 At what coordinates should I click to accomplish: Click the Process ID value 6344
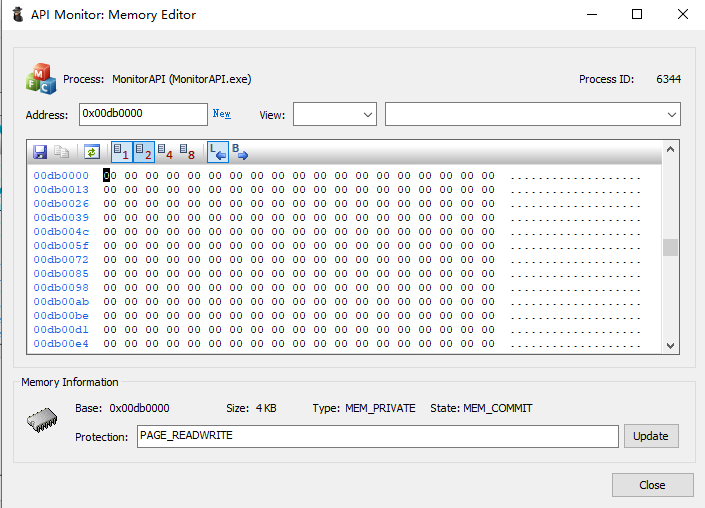669,79
